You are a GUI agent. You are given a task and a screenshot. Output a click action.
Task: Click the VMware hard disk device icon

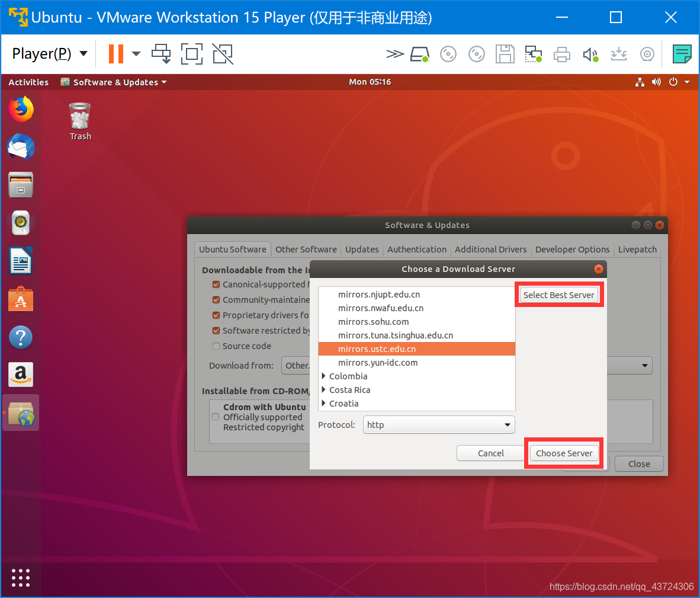point(420,55)
